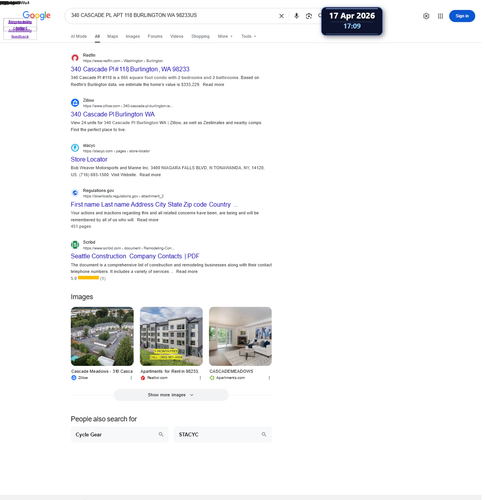This screenshot has width=487, height=500.
Task: Click Zillow source label under first image
Action: click(83, 378)
